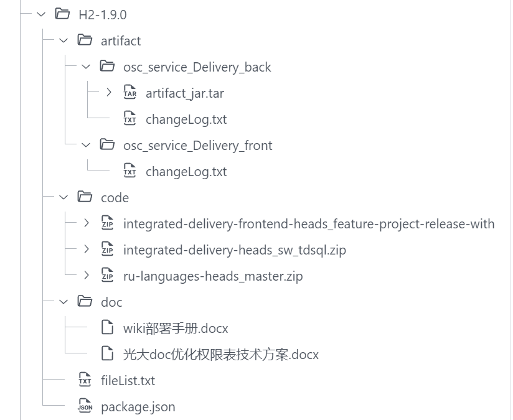Click the TXT icon beside changeLog.txt under osc_service_Delivery_back
513x420 pixels.
tap(130, 119)
